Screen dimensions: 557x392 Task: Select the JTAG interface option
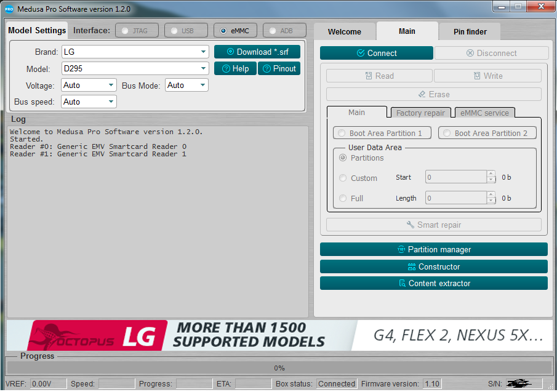pyautogui.click(x=137, y=31)
